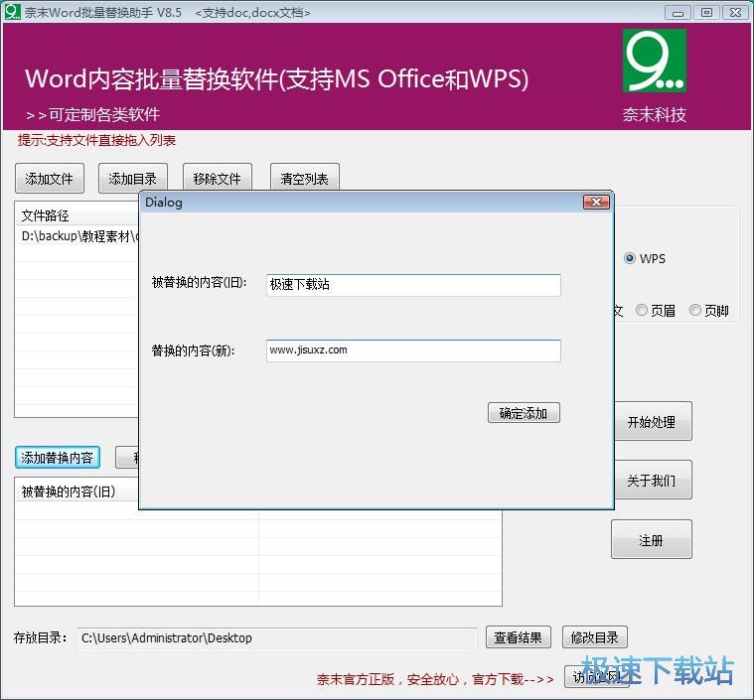Click >>可定制各类软件 link text
This screenshot has width=754, height=700.
tap(92, 114)
